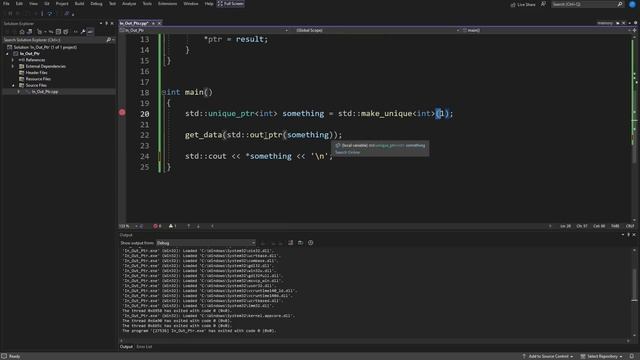This screenshot has width=640, height=360.
Task: Remove the breakpoint on line 20
Action: click(x=122, y=112)
